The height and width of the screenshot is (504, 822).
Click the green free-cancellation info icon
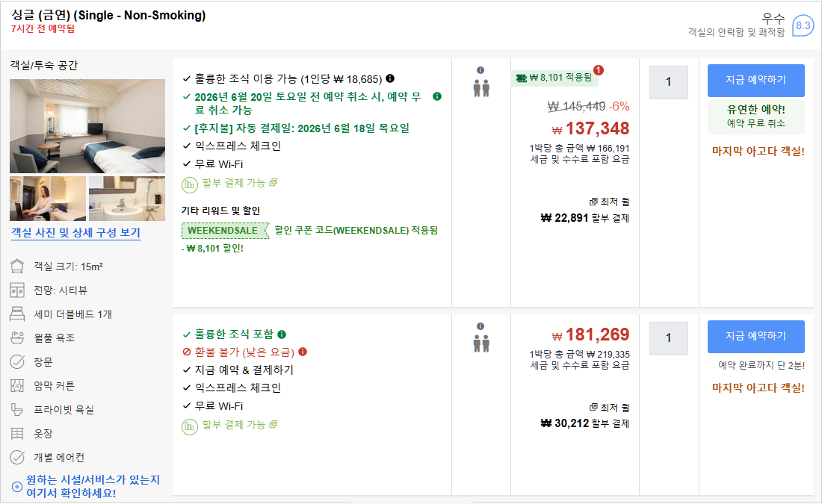pos(436,96)
